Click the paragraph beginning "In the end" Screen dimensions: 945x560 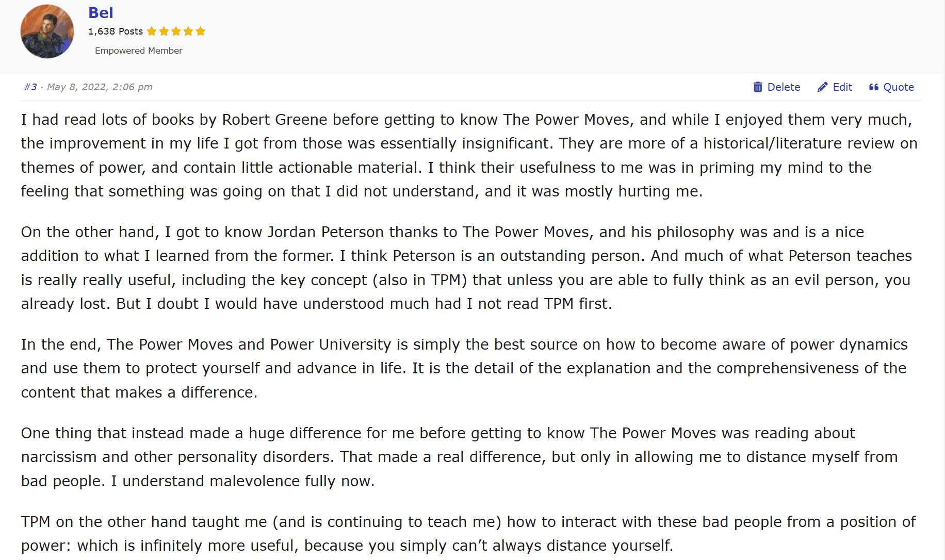coord(464,368)
